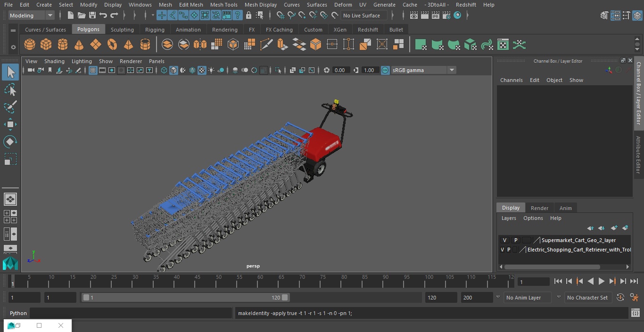Select the Paint Selection tool
Viewport: 644px width, 332px height.
tap(10, 107)
